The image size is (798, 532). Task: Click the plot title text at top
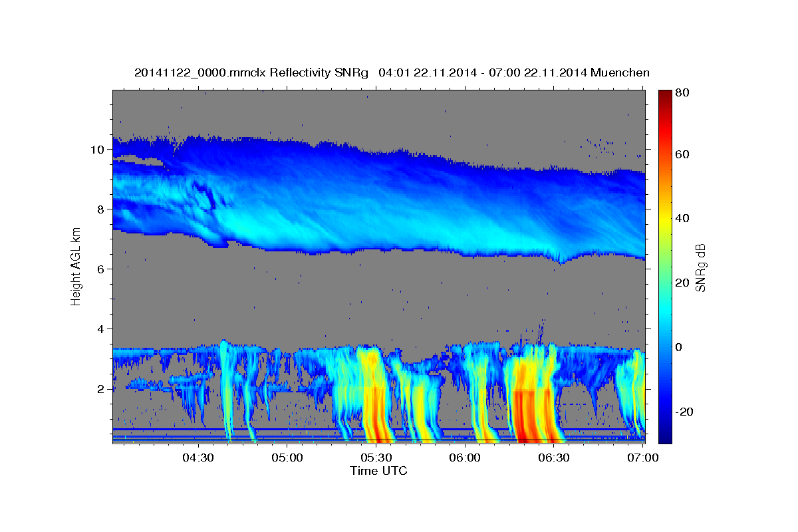click(x=392, y=72)
